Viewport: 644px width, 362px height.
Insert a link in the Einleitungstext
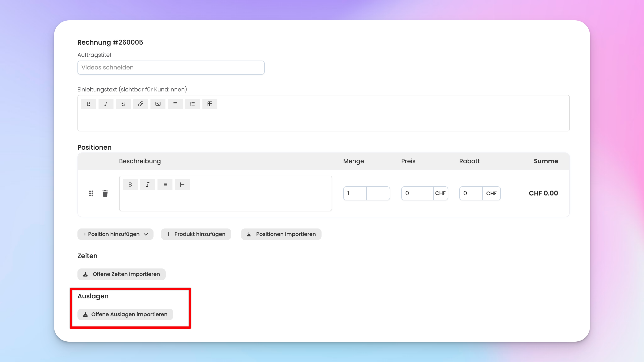(140, 104)
